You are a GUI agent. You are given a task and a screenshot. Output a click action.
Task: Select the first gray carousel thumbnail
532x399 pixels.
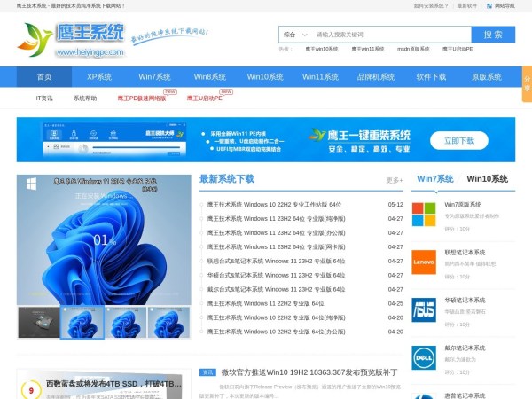pos(38,321)
